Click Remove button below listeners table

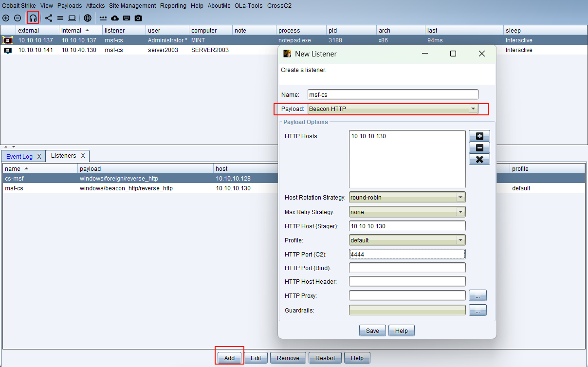[x=288, y=358]
